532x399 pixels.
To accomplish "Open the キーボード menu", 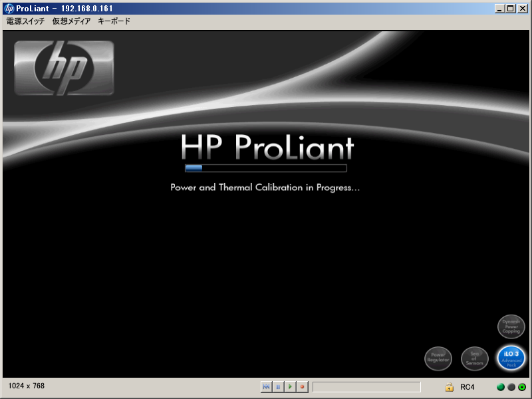I will coord(114,21).
